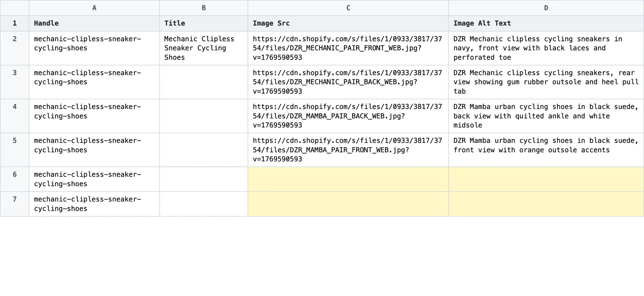Click the "Image Src" header cell
This screenshot has width=644, height=296.
[x=348, y=23]
